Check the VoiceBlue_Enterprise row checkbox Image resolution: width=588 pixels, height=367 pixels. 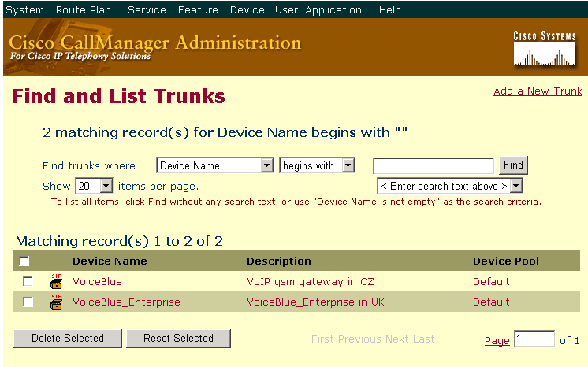pos(28,302)
